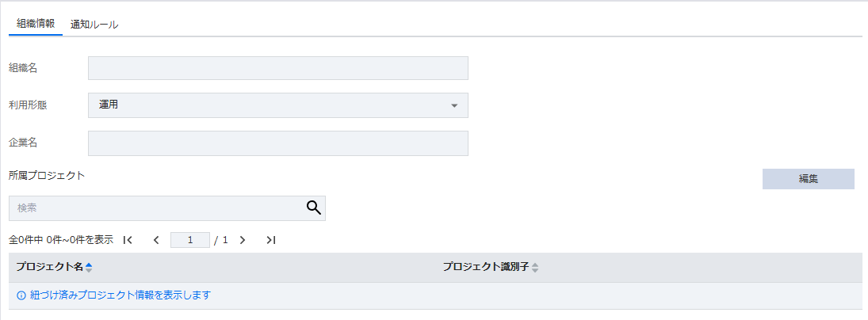This screenshot has width=868, height=320.
Task: Go to the next page of results
Action: pos(243,239)
